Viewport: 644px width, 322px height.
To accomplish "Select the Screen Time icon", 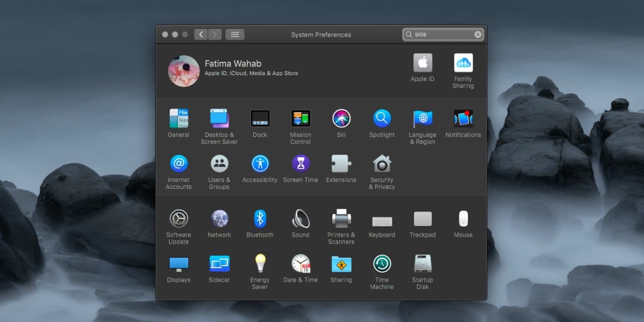I will click(x=301, y=164).
